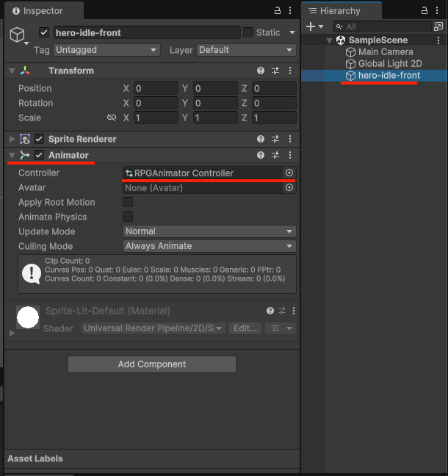Open material presets icon
448x476 pixels.
[282, 311]
